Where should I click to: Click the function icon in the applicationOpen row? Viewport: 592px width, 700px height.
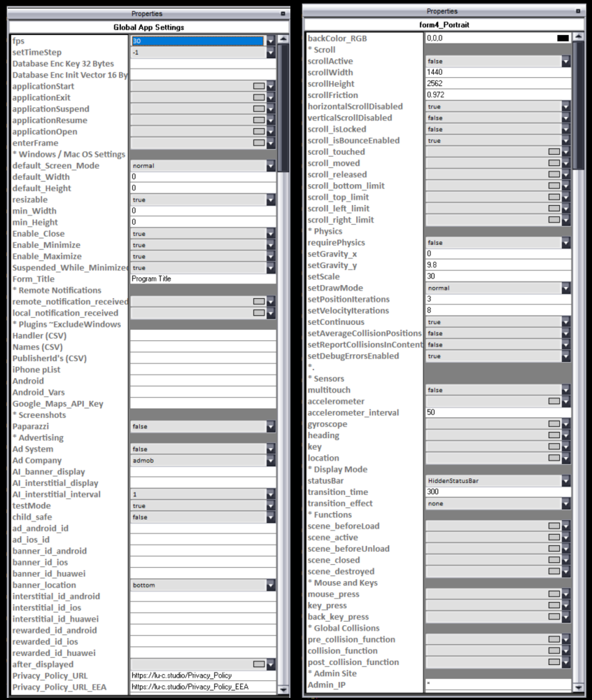pos(259,132)
